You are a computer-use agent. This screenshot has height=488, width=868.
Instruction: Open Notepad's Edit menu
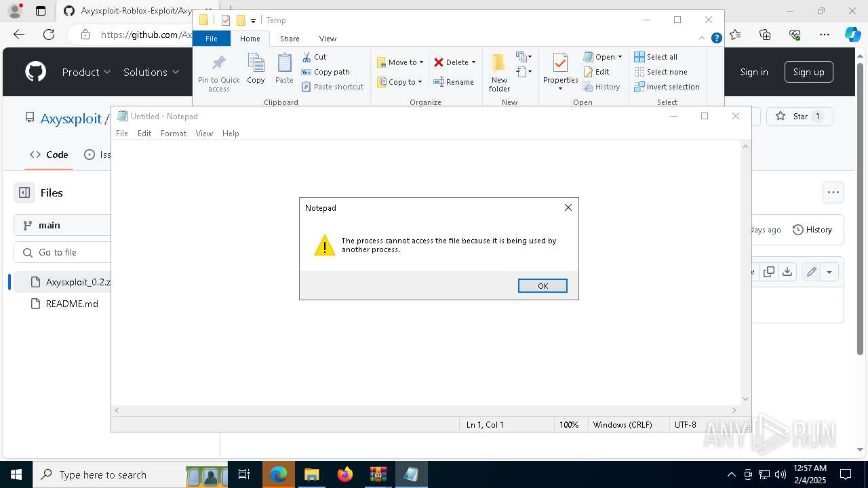144,134
